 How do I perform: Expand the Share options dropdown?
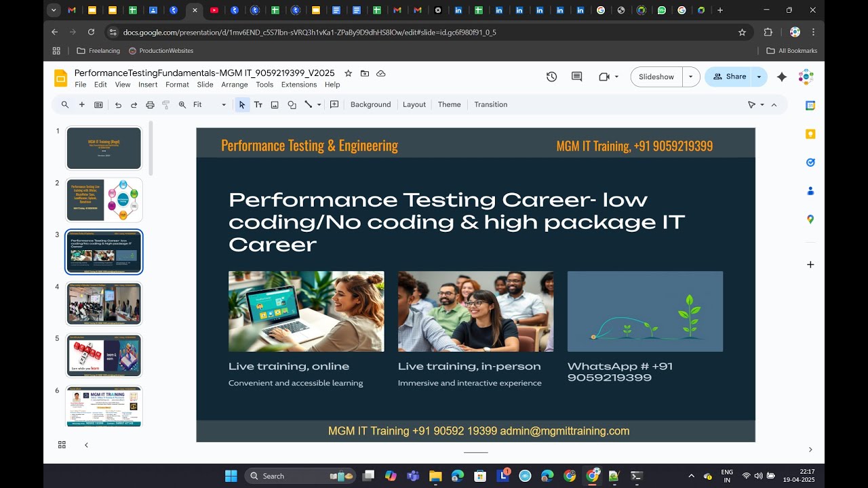pyautogui.click(x=759, y=77)
